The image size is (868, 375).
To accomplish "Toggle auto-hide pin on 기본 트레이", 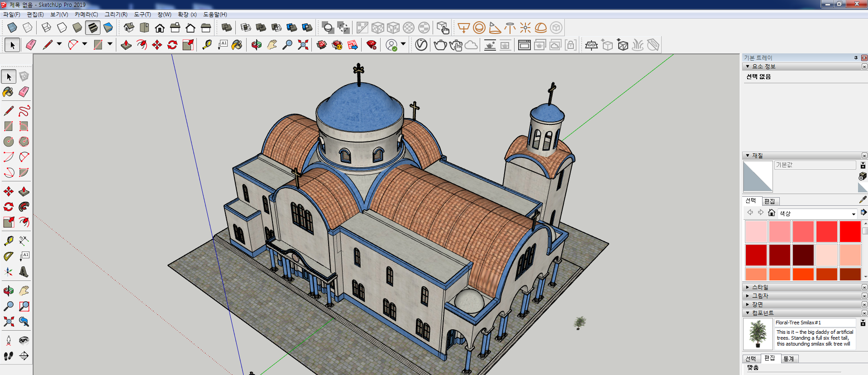I will [855, 58].
